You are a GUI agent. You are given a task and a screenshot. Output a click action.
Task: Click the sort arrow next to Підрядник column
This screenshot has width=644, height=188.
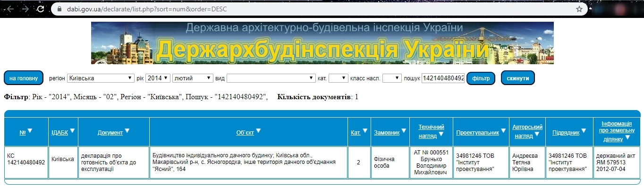(x=584, y=131)
